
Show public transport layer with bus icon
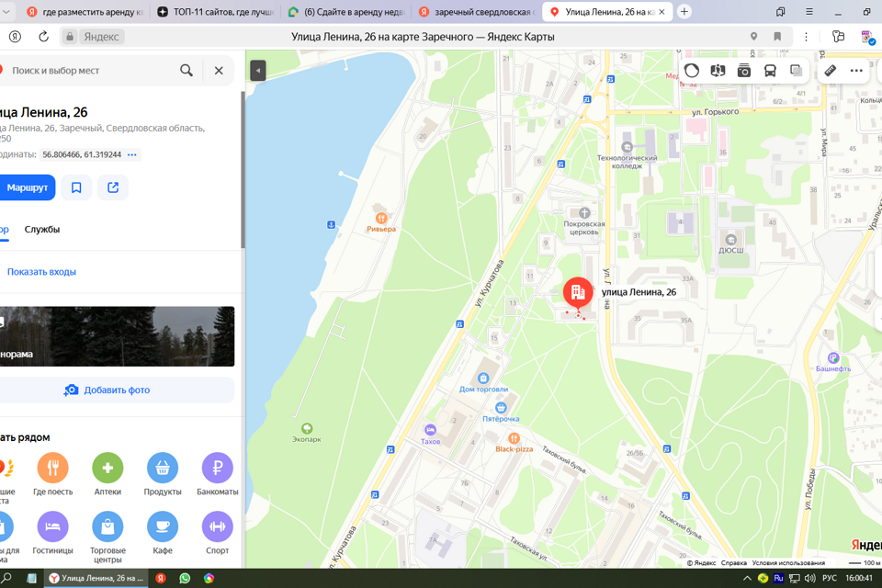point(770,71)
